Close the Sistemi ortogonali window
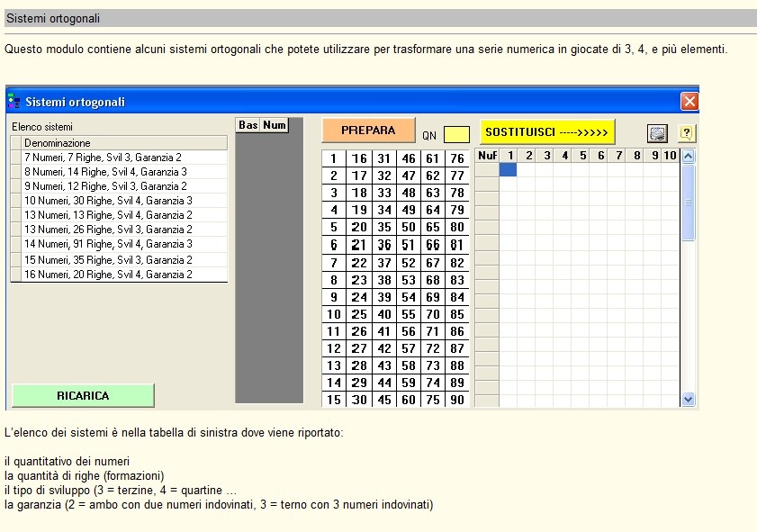 (x=689, y=102)
